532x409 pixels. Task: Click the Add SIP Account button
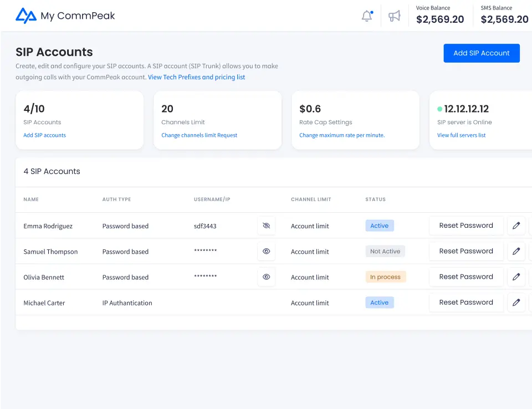(x=482, y=53)
